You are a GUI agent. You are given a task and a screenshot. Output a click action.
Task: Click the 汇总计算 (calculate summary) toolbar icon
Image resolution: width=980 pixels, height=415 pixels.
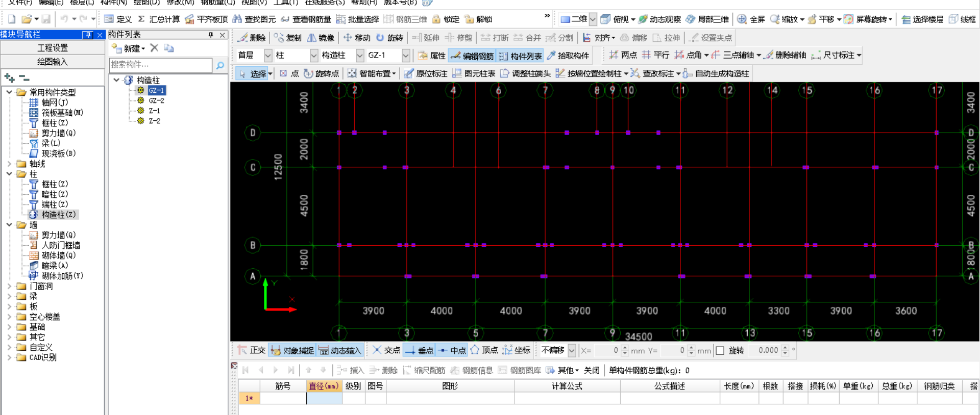click(159, 19)
